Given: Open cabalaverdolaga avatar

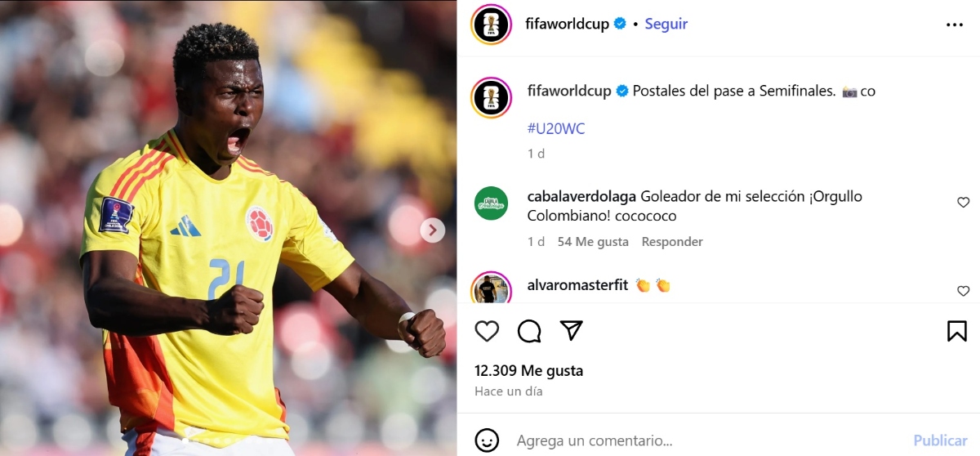Looking at the screenshot, I should [x=491, y=203].
